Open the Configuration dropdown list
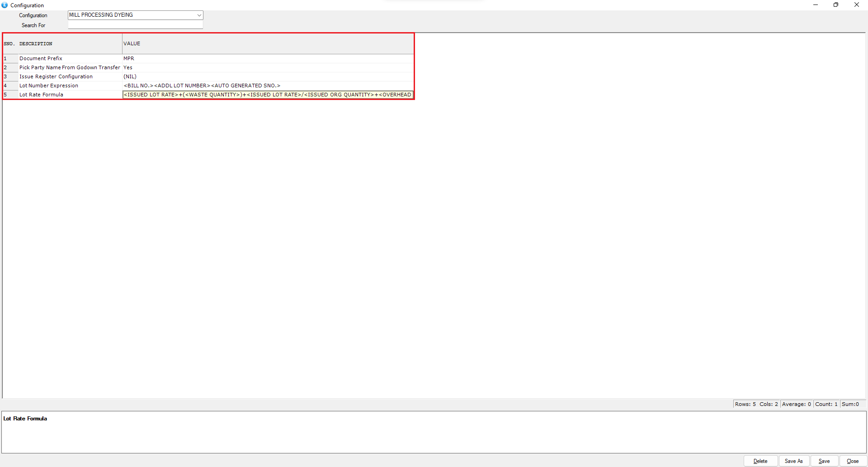868x467 pixels. (198, 15)
